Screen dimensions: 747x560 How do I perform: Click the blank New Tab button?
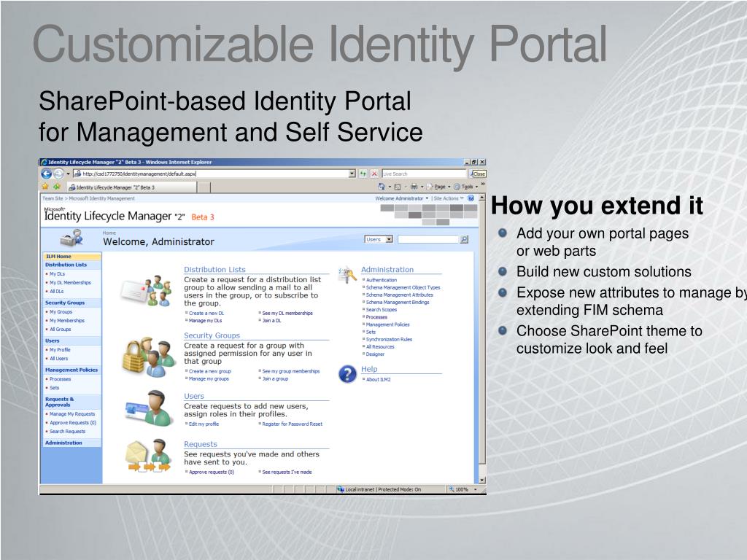coord(204,187)
